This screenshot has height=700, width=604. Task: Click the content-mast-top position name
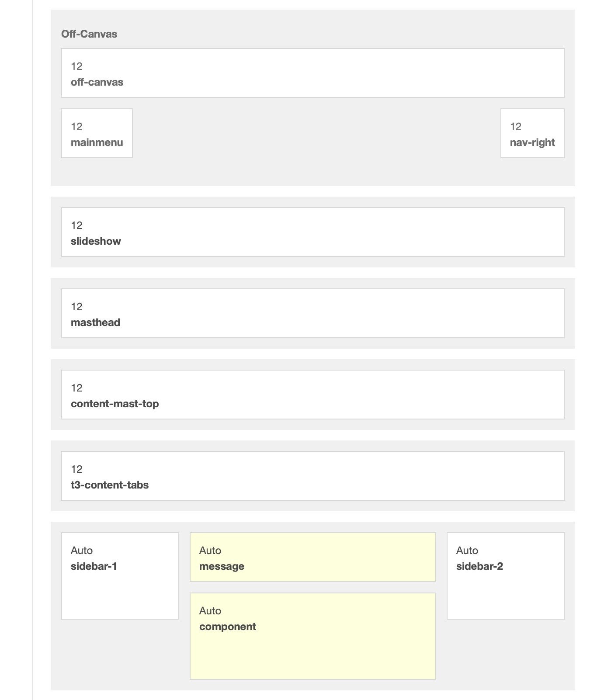pyautogui.click(x=115, y=404)
